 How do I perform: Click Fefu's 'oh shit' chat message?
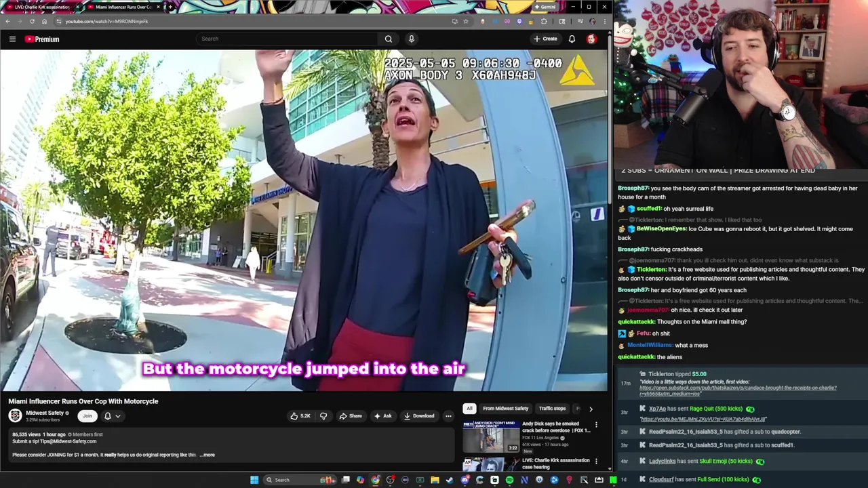click(x=644, y=333)
